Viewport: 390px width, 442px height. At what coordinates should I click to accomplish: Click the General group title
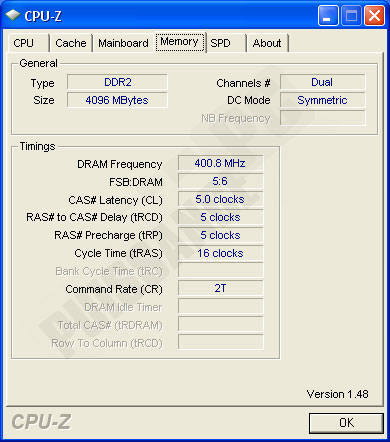(x=38, y=63)
